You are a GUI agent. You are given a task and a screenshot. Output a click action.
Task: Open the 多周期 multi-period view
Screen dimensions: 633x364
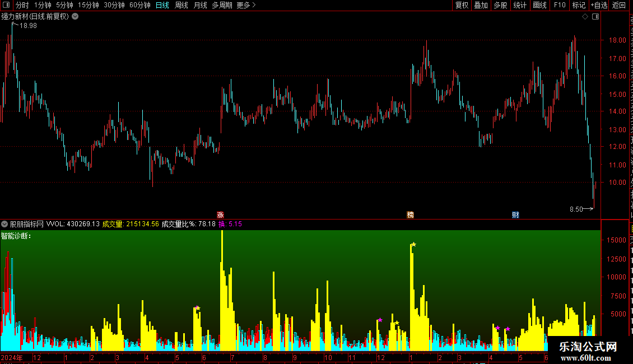click(222, 5)
